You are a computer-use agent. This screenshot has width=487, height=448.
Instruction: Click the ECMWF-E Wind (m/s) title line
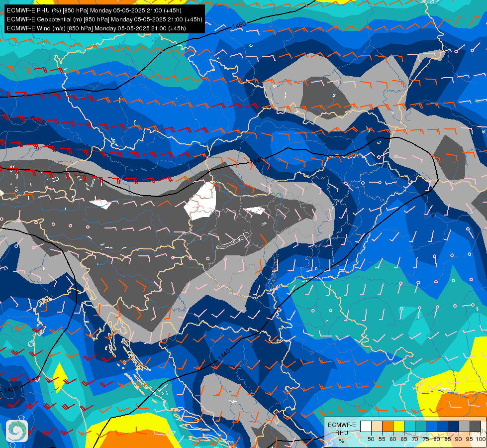click(97, 28)
